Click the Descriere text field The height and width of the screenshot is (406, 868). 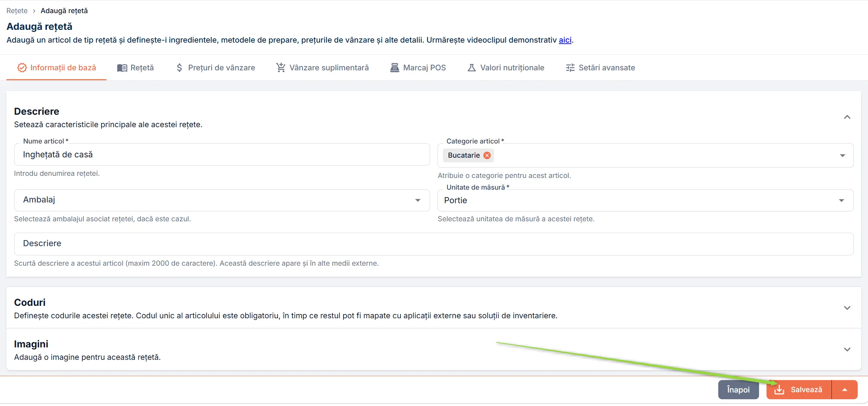[x=434, y=244]
